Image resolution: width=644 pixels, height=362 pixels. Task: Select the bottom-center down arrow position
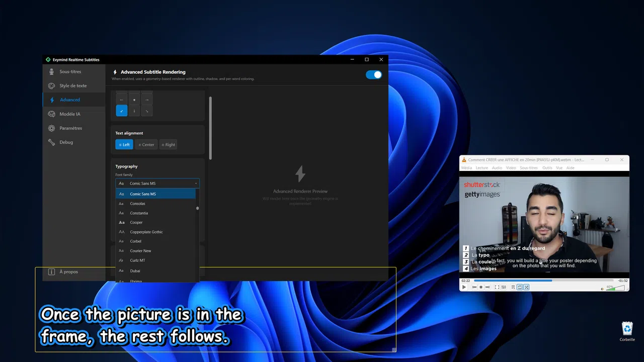tap(134, 111)
